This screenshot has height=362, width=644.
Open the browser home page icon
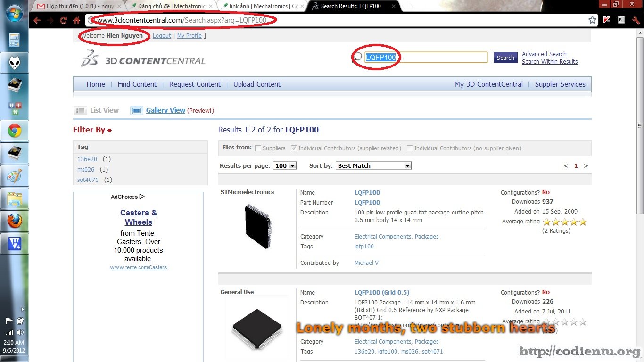point(76,20)
